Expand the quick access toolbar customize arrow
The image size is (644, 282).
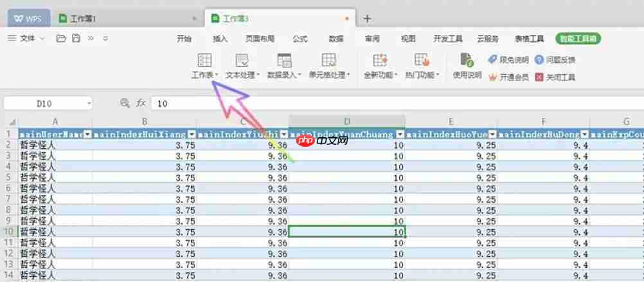point(105,38)
